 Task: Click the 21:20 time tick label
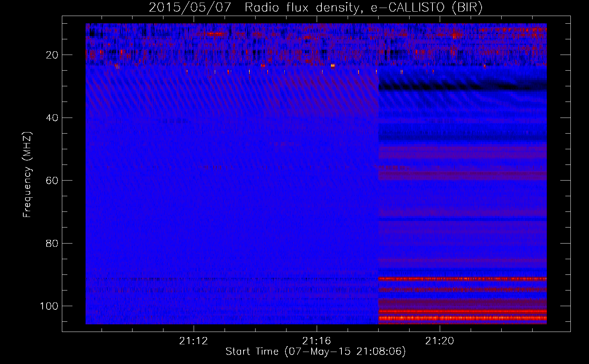[440, 341]
